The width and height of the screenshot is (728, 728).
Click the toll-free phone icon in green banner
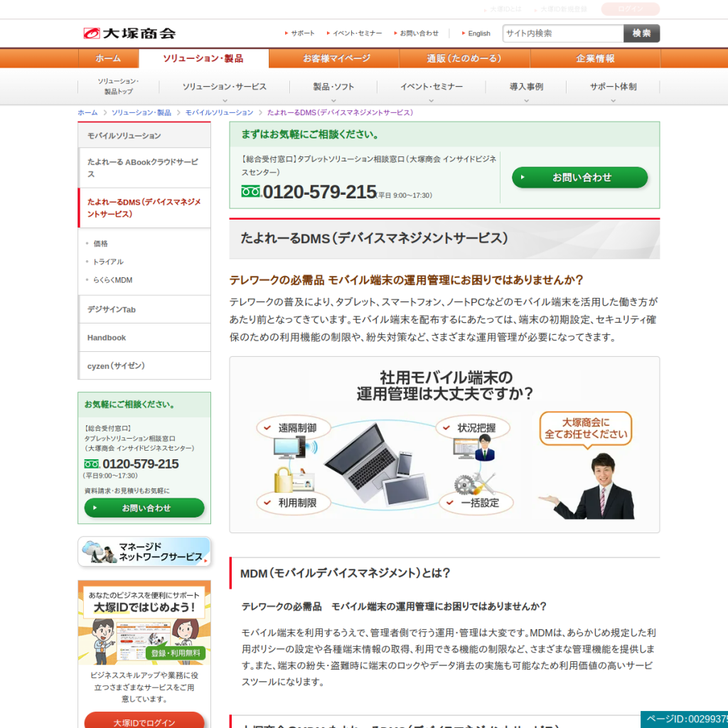[251, 191]
